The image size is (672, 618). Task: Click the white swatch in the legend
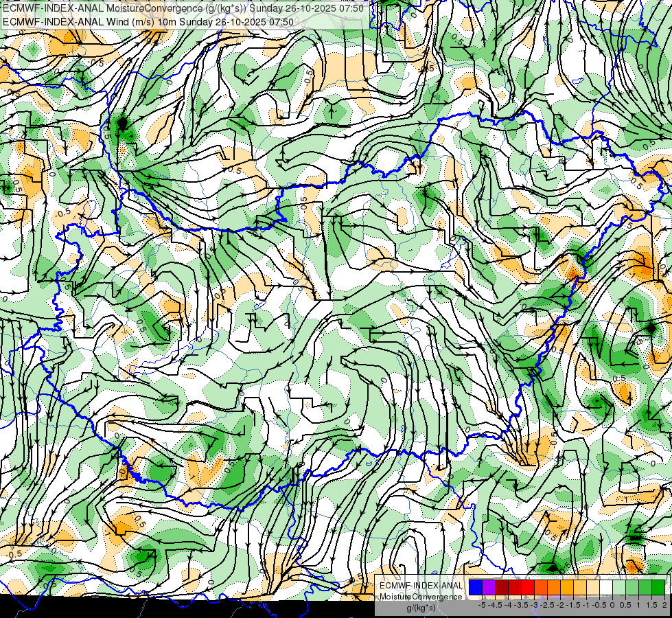(606, 587)
